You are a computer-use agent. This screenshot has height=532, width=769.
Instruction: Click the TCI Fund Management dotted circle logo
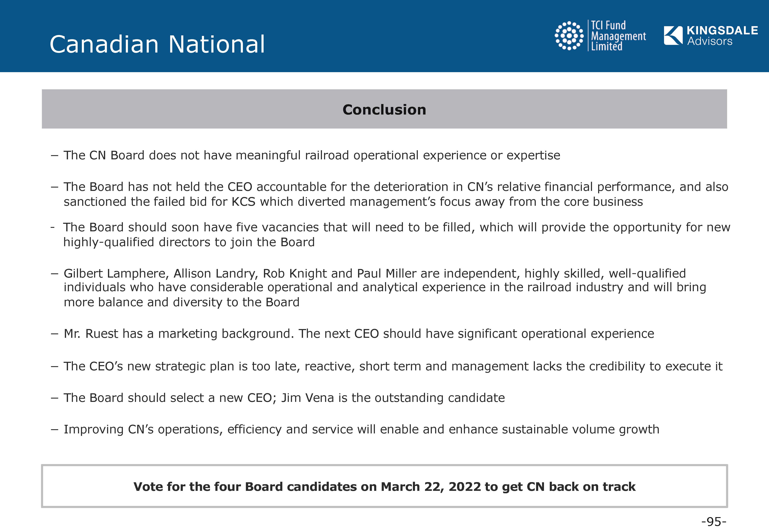569,35
